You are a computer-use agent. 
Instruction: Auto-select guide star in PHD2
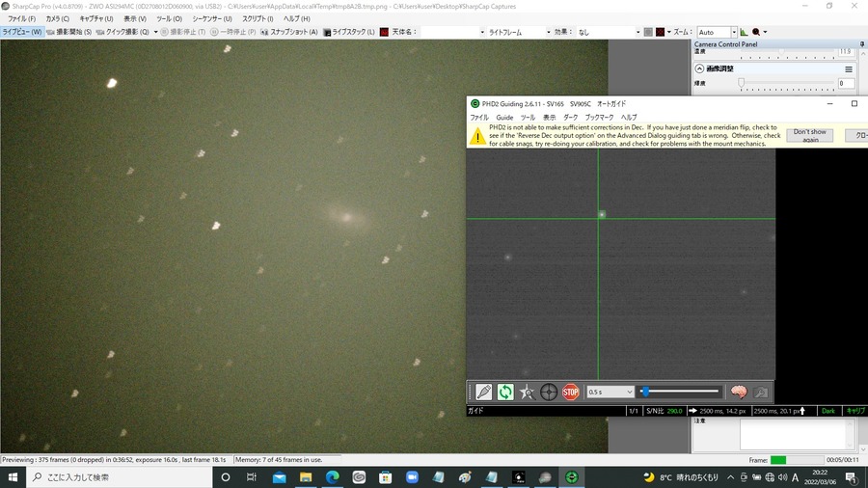pyautogui.click(x=527, y=392)
